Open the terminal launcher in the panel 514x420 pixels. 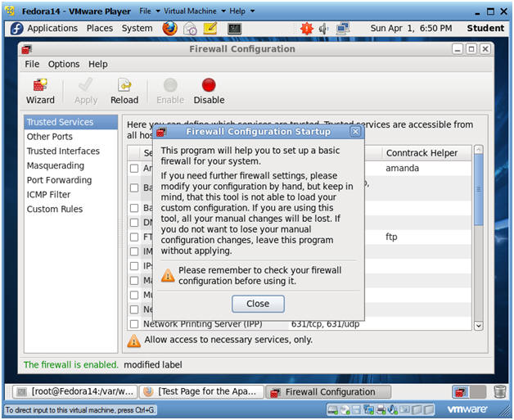pyautogui.click(x=234, y=29)
